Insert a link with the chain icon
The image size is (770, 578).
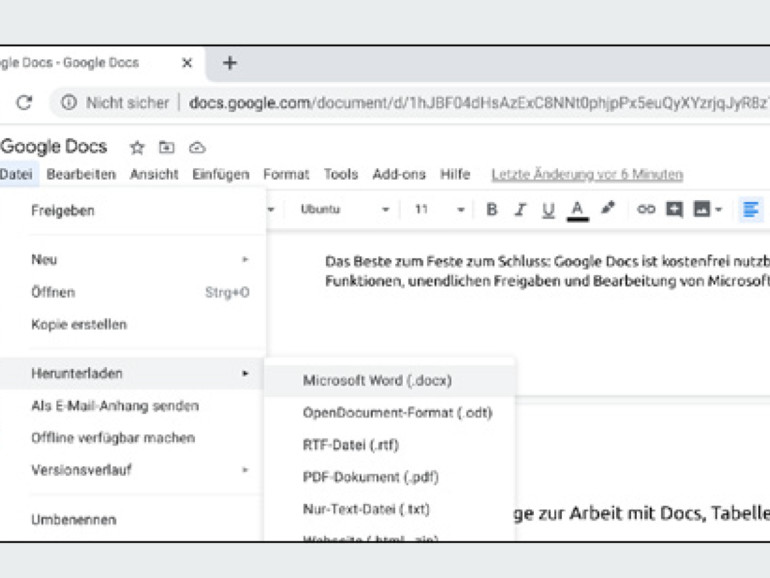[646, 209]
